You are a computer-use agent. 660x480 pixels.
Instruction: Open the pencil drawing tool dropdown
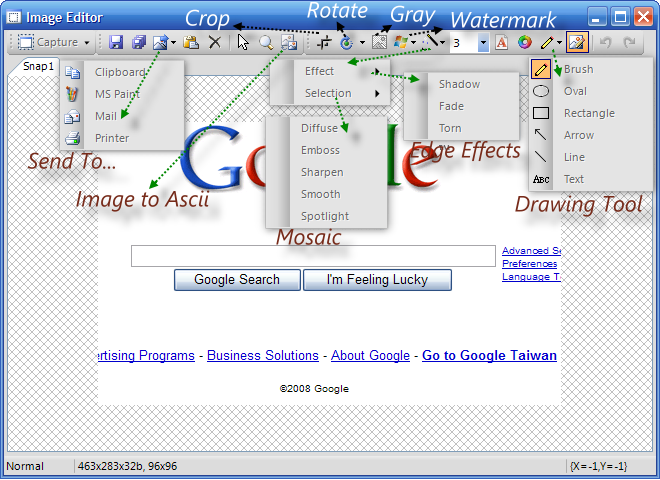[x=559, y=43]
